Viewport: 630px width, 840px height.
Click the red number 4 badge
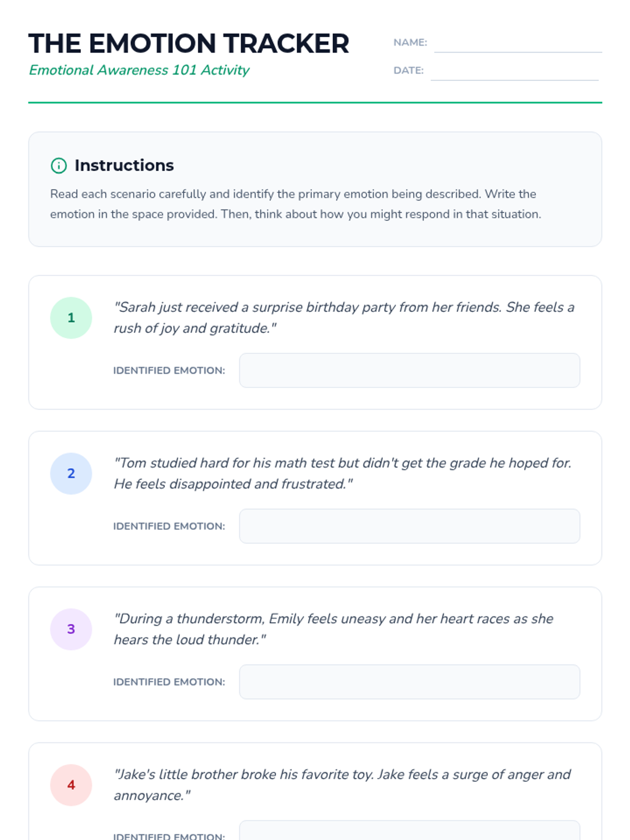(x=71, y=785)
